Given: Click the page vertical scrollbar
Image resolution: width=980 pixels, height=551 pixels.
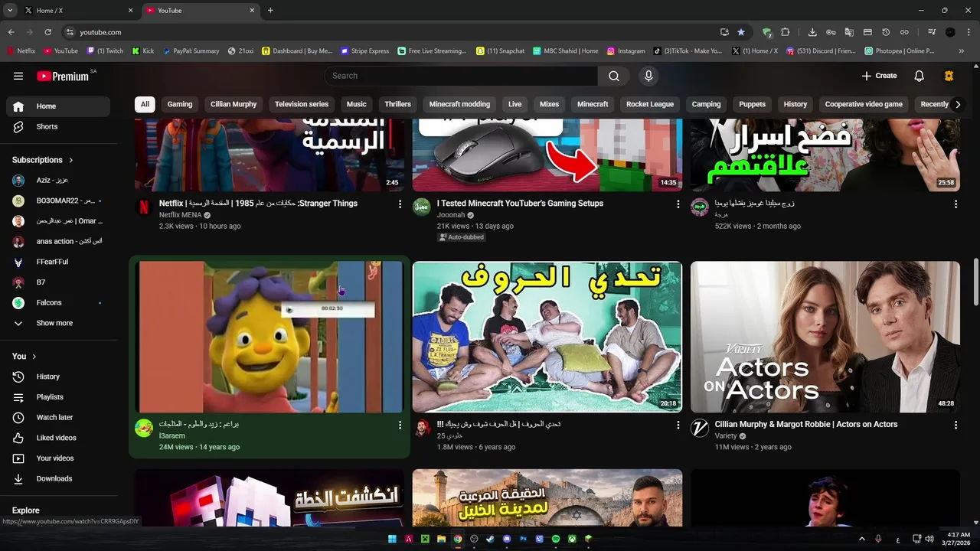Looking at the screenshot, I should tap(975, 283).
